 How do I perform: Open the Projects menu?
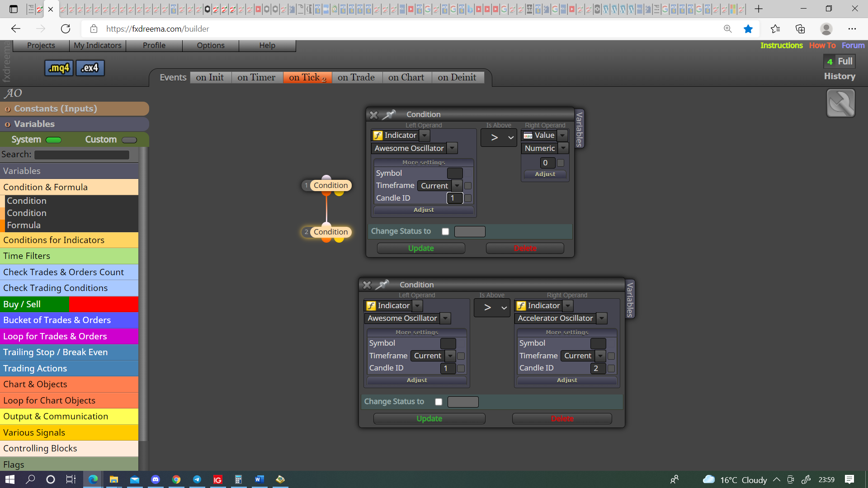tap(41, 45)
